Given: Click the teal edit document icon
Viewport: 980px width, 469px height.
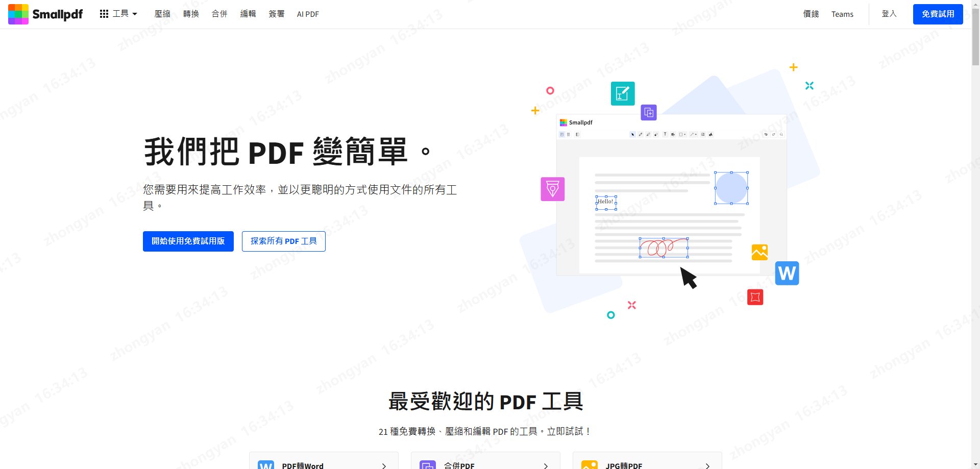Looking at the screenshot, I should click(623, 93).
